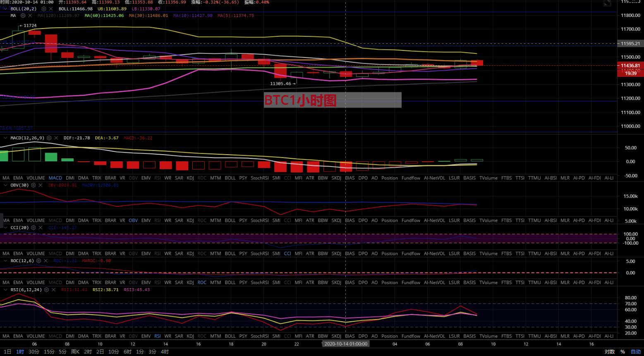Screen dimensions: 644x356
Task: Select the 4时 timeframe tab
Action: (x=165, y=352)
